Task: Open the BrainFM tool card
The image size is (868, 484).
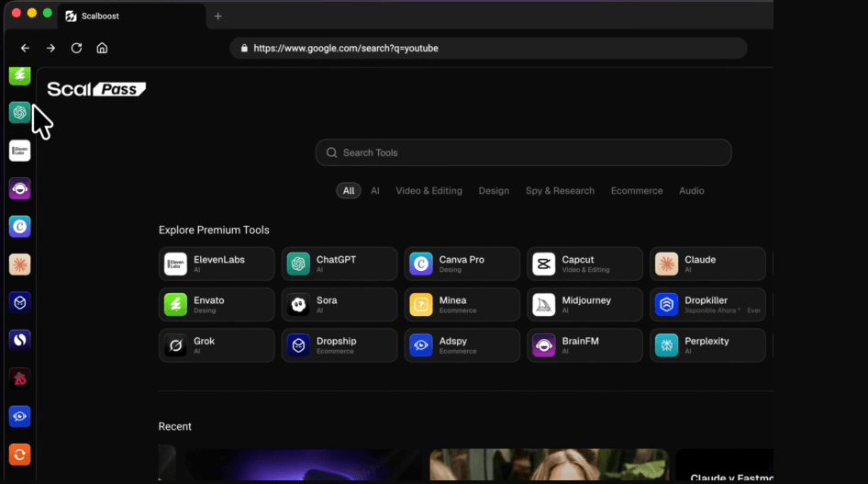Action: (x=585, y=345)
